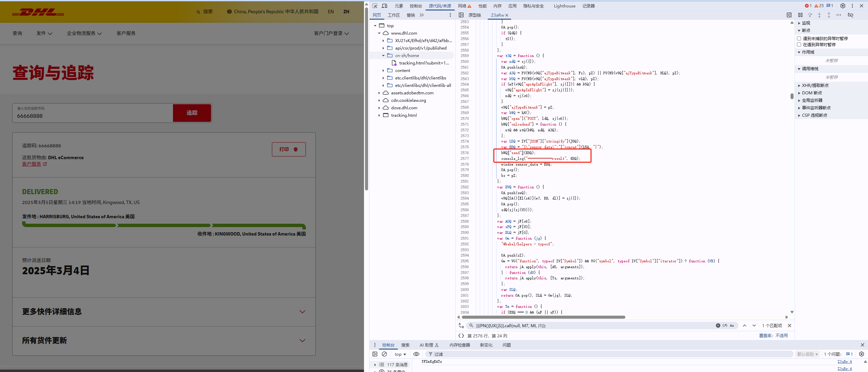This screenshot has height=372, width=868.
Task: Pause script execution in debugger
Action: 800,15
